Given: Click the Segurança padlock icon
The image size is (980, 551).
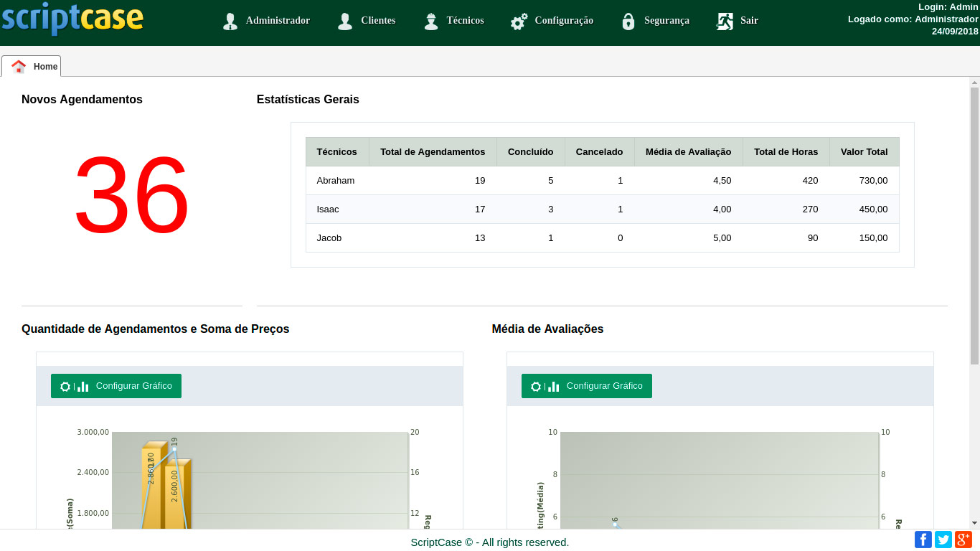Looking at the screenshot, I should coord(628,22).
